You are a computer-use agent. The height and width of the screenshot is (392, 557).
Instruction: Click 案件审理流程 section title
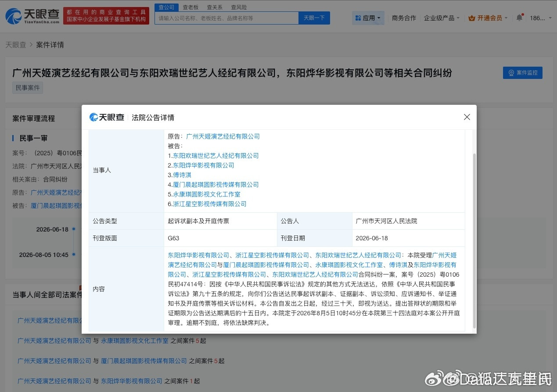point(34,118)
